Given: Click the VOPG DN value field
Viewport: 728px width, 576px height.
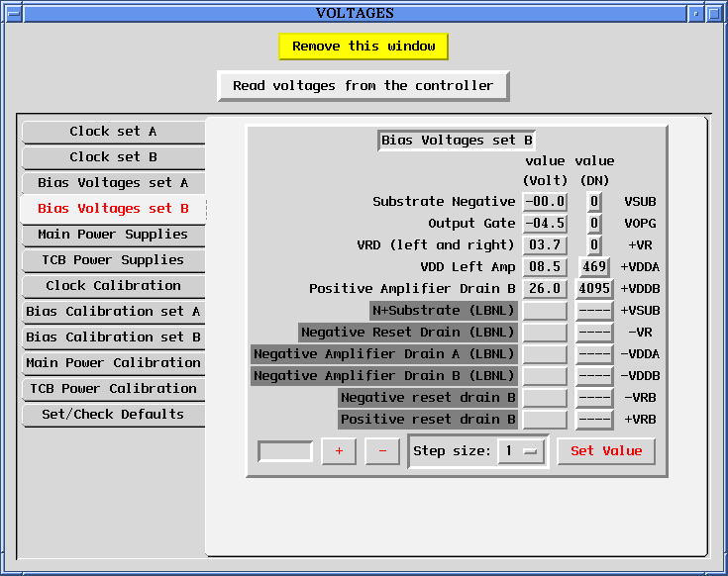Looking at the screenshot, I should click(594, 224).
